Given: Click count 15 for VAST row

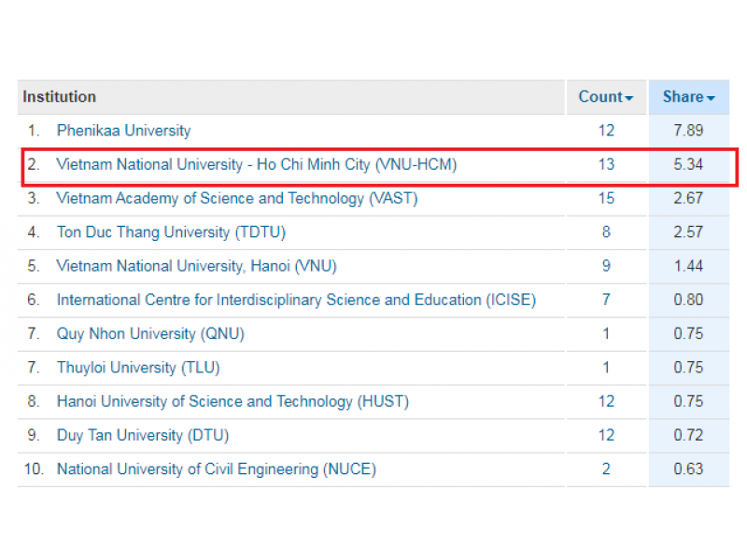Looking at the screenshot, I should [x=606, y=198].
